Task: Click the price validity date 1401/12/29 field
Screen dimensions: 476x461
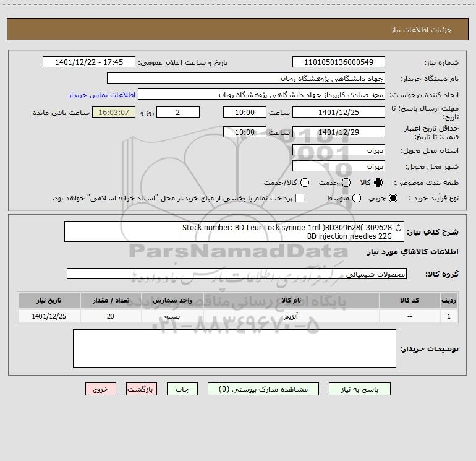Action: [x=339, y=132]
